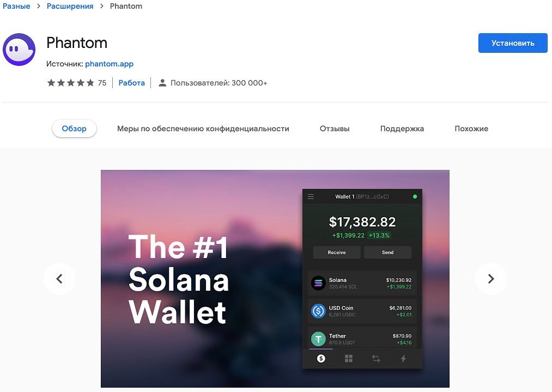
Task: Select the dollar balance tab icon
Action: [321, 359]
